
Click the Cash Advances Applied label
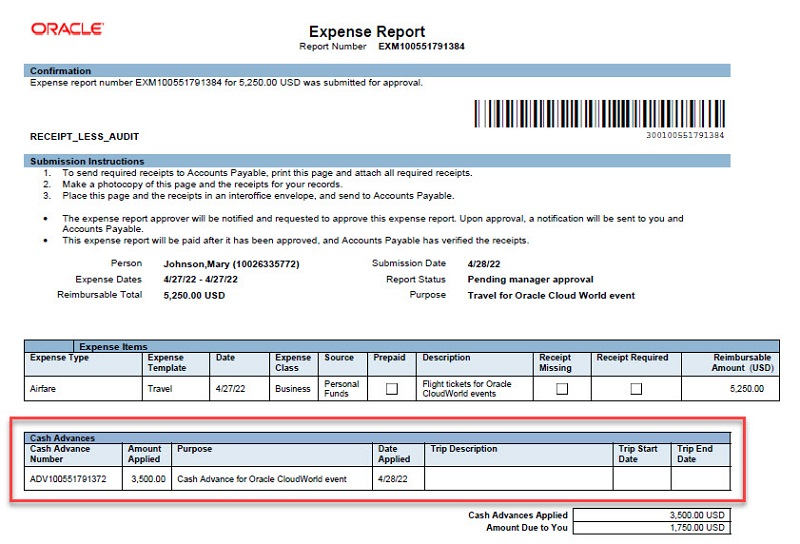coord(518,515)
